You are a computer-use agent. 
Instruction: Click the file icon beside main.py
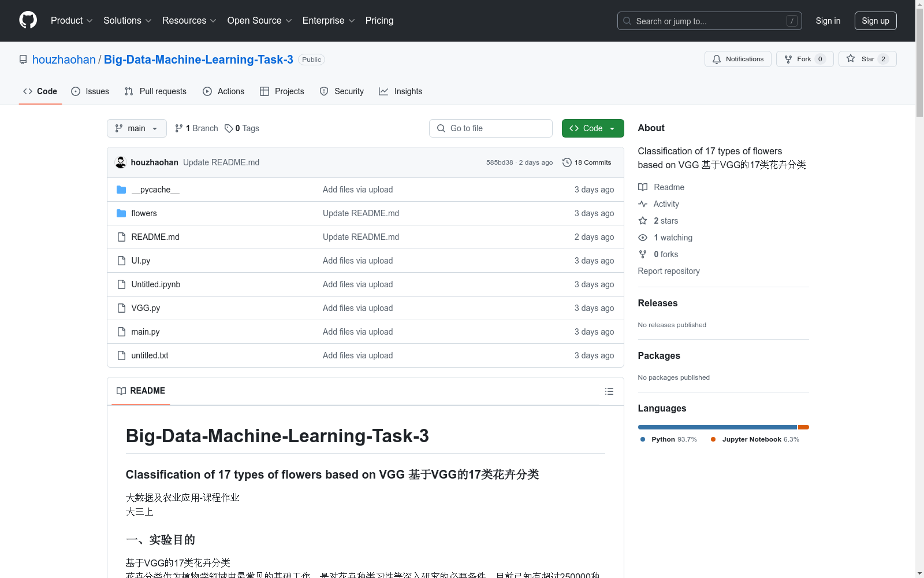(121, 332)
